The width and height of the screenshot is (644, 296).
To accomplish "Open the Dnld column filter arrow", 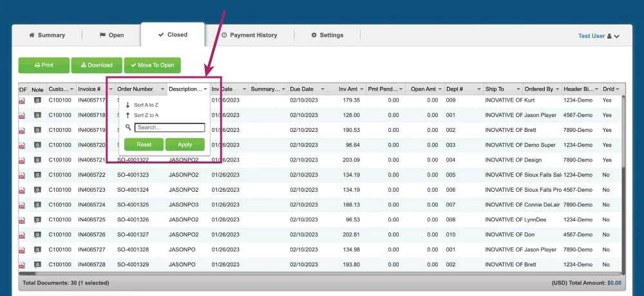I will [618, 89].
